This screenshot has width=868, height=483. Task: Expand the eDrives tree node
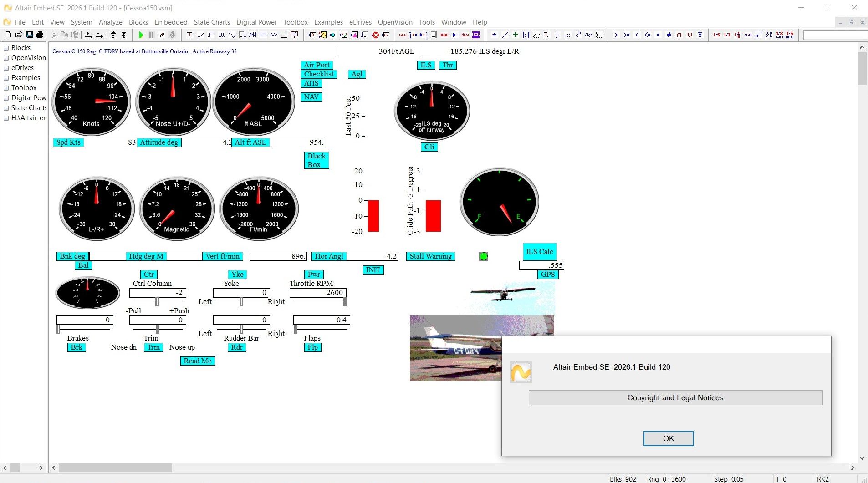pyautogui.click(x=6, y=68)
